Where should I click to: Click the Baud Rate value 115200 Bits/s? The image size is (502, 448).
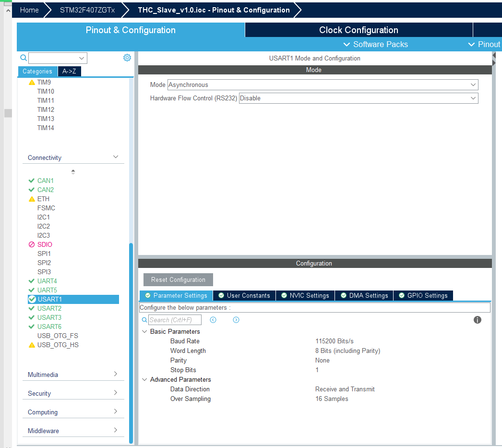[x=334, y=341]
